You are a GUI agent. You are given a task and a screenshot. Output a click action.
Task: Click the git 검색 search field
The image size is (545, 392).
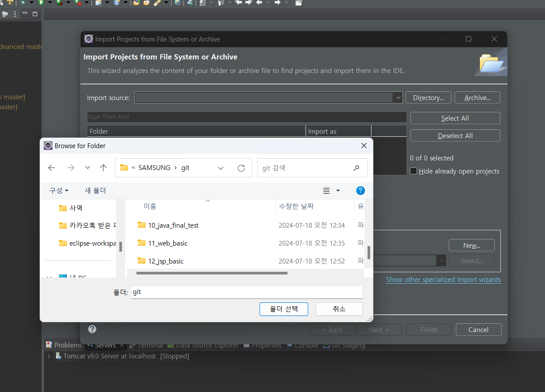coord(312,168)
